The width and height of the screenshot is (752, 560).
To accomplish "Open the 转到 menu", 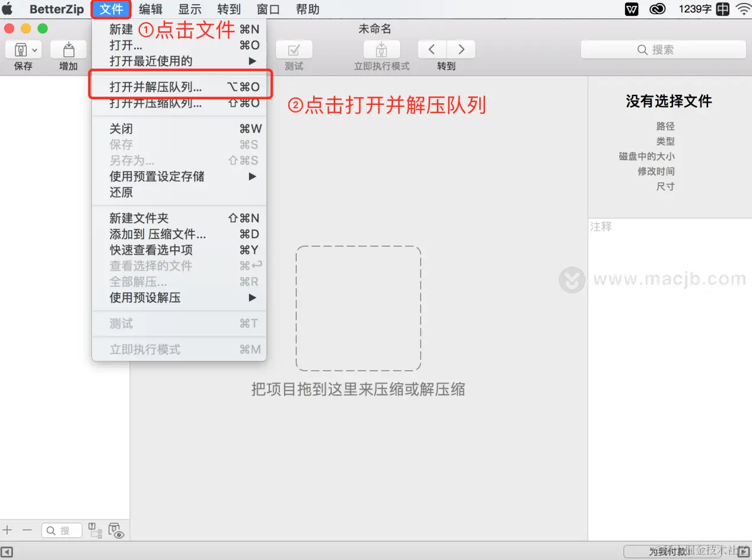I will (229, 9).
